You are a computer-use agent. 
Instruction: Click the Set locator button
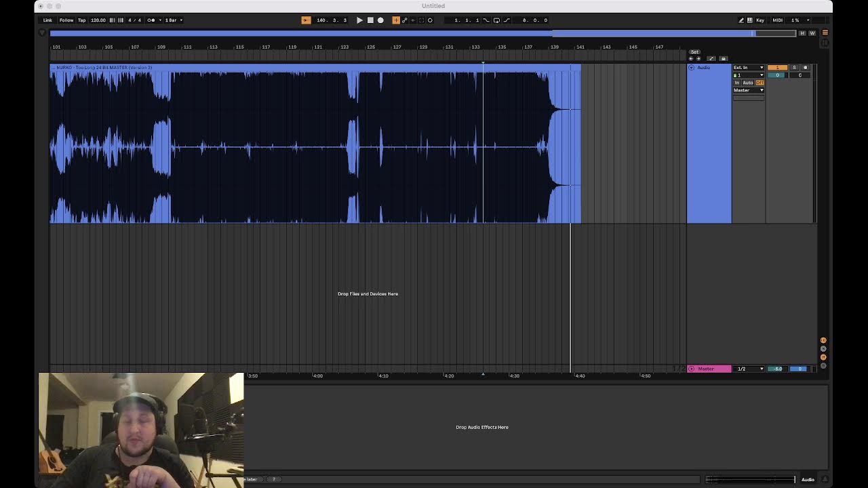[694, 52]
